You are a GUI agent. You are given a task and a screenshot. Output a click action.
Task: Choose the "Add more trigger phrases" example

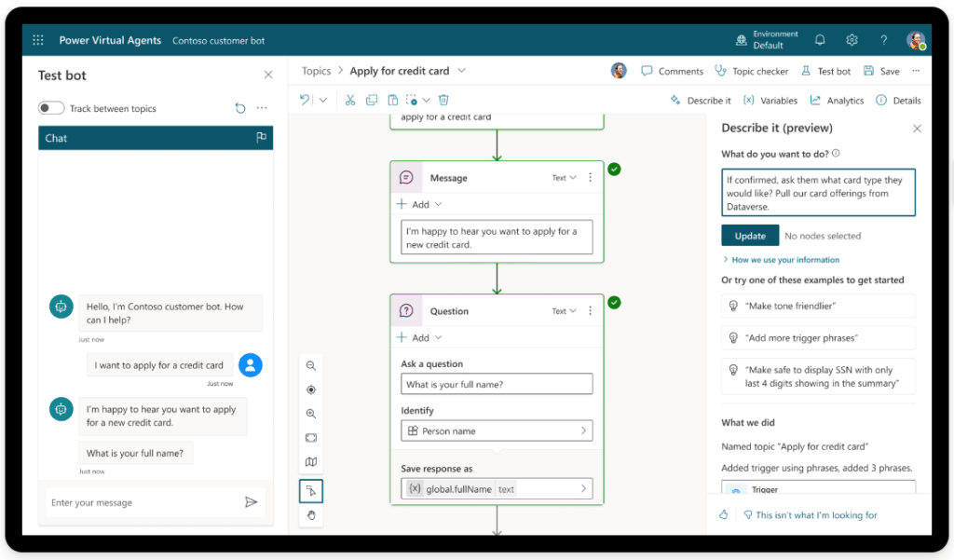tap(818, 338)
